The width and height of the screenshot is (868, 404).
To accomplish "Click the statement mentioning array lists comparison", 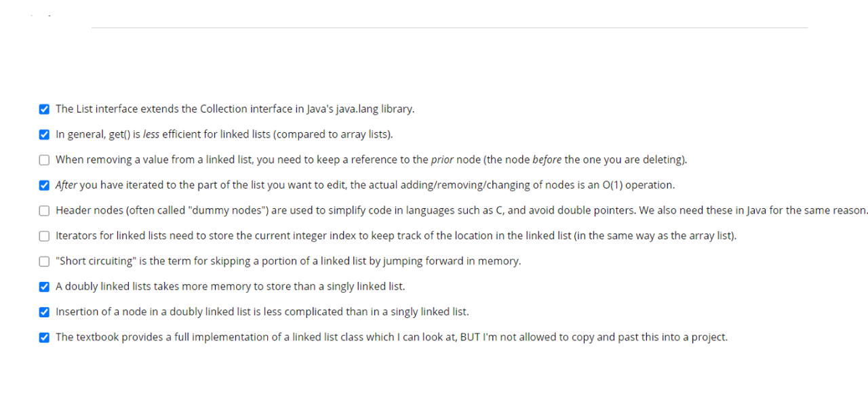I will coord(224,134).
